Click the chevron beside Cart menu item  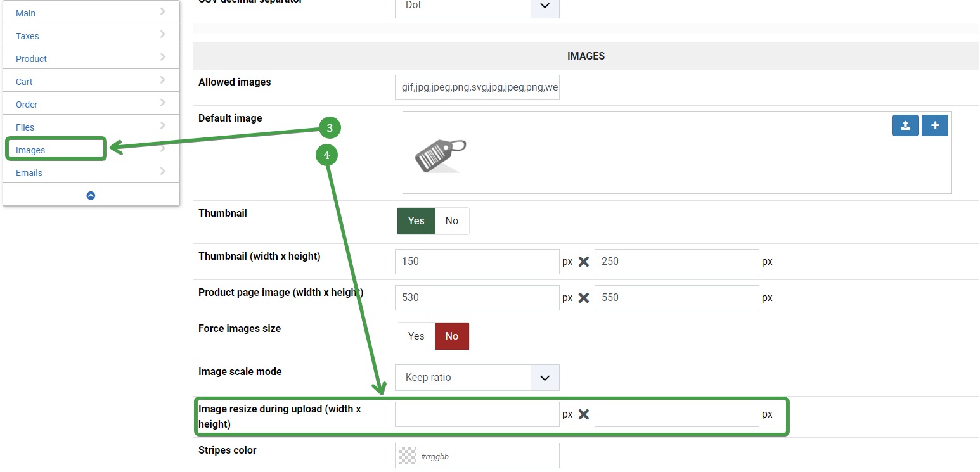coord(163,80)
